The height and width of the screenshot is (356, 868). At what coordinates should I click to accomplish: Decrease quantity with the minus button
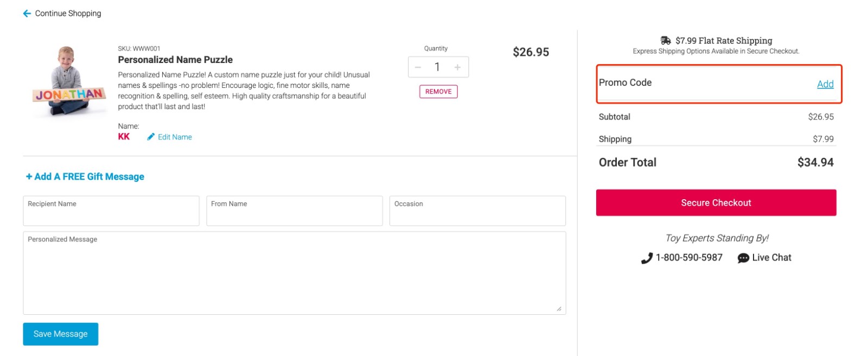[x=418, y=67]
